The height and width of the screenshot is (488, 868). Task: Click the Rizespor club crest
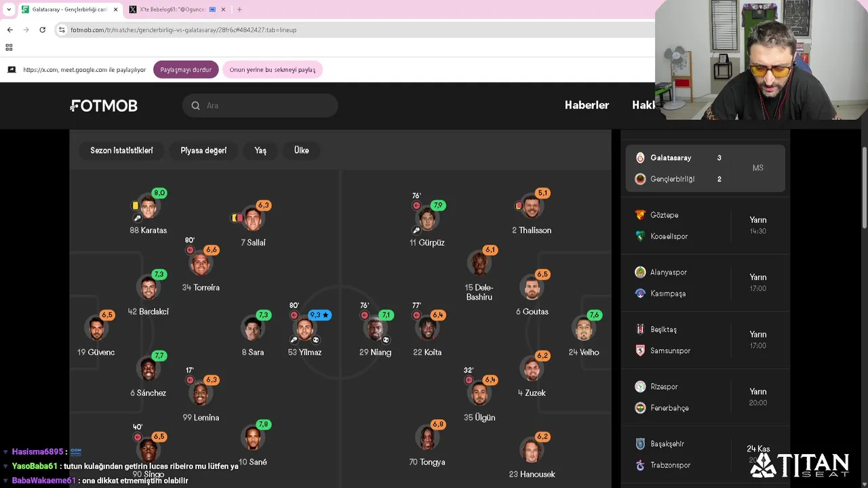pos(640,386)
